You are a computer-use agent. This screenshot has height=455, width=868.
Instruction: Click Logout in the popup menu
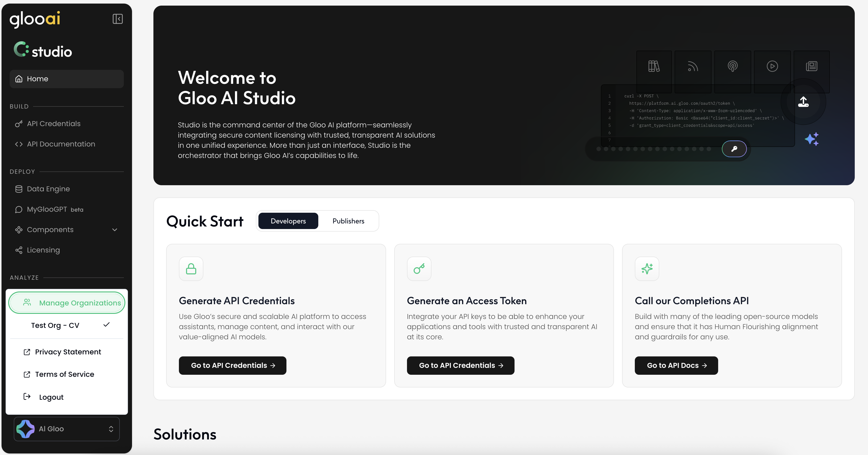[67, 397]
